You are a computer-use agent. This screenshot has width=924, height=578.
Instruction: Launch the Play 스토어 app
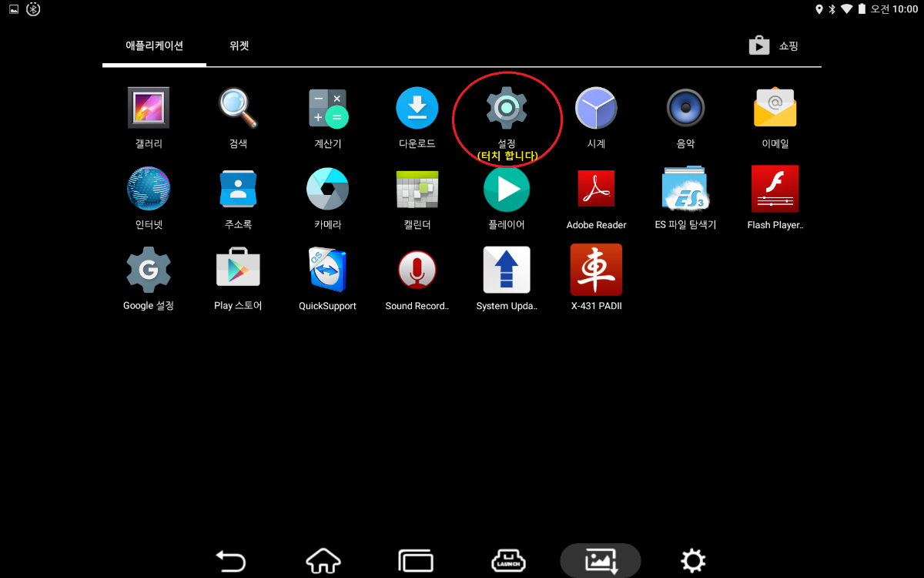pyautogui.click(x=238, y=270)
